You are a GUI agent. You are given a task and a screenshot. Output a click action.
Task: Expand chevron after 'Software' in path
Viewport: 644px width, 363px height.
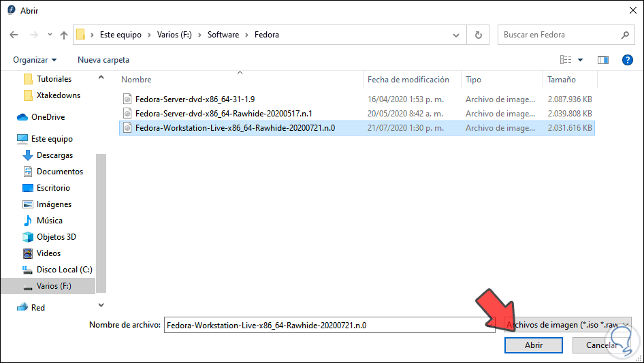pos(246,35)
